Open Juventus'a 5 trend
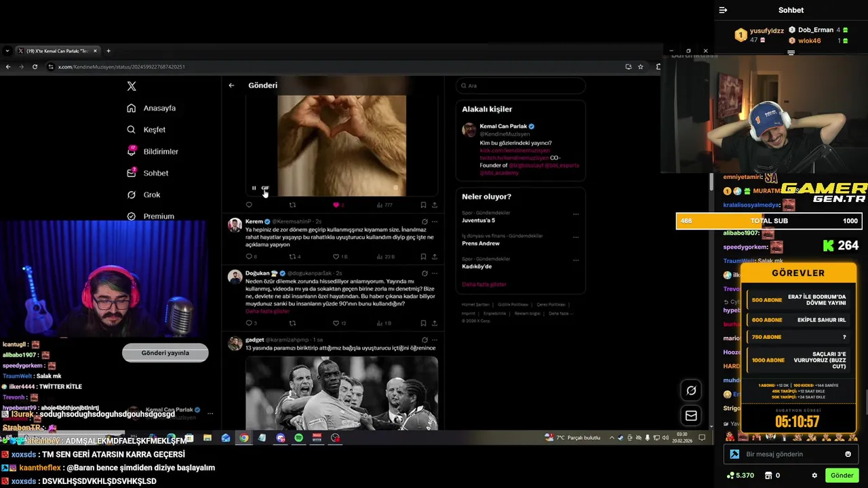This screenshot has width=868, height=488. pyautogui.click(x=479, y=220)
